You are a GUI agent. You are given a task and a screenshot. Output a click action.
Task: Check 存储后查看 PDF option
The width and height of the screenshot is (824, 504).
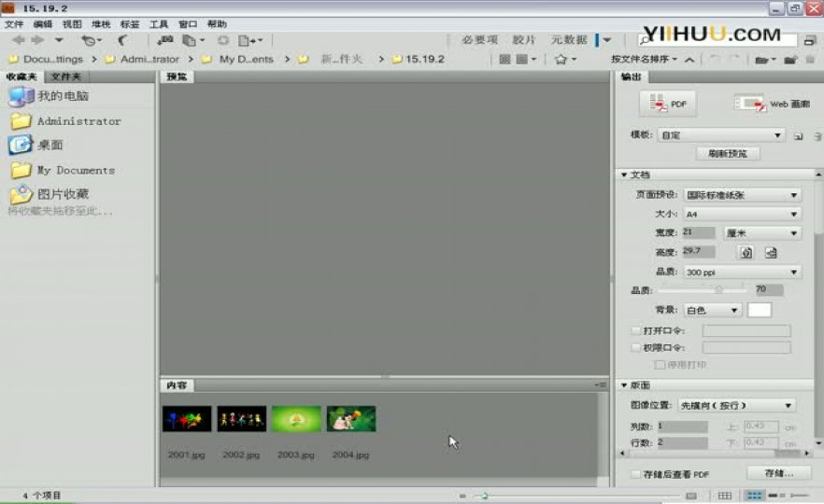click(x=636, y=474)
